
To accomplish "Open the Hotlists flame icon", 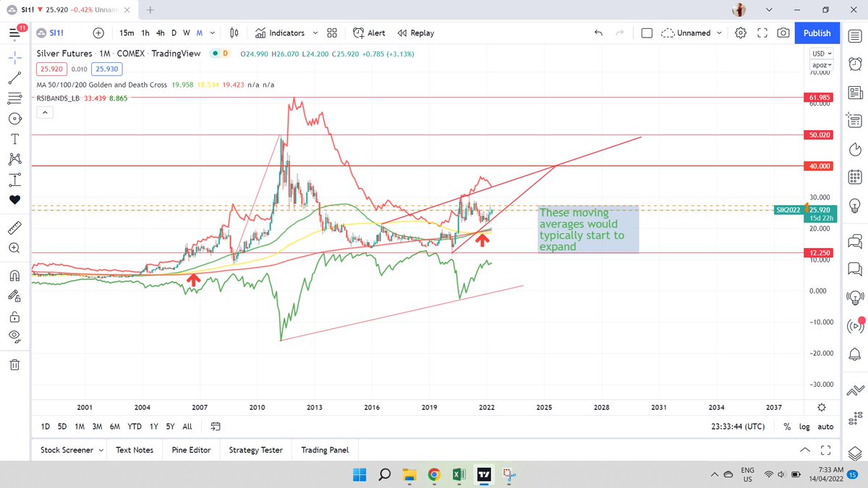I will (x=854, y=147).
